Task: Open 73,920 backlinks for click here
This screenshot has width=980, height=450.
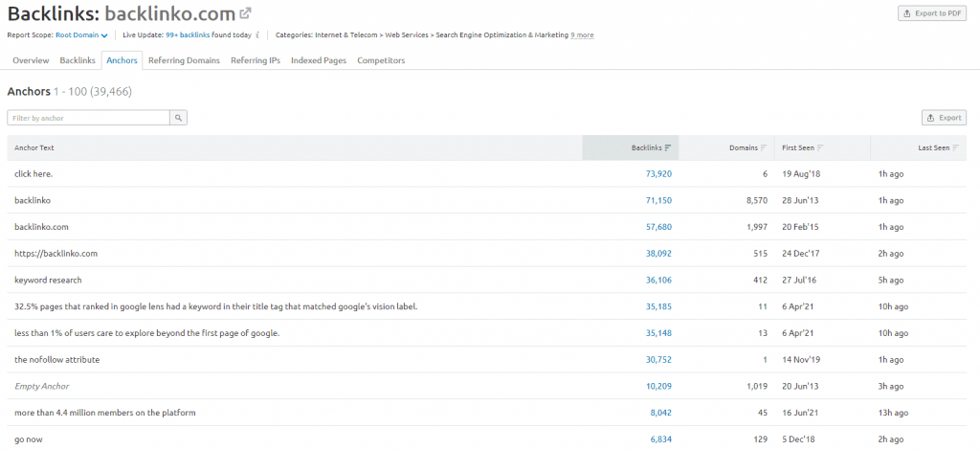Action: click(x=658, y=174)
